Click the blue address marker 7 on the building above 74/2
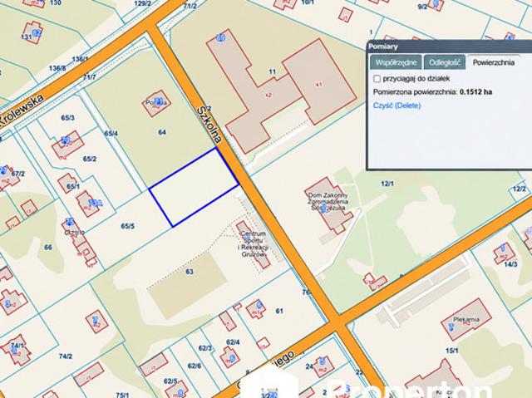 pos(96,319)
